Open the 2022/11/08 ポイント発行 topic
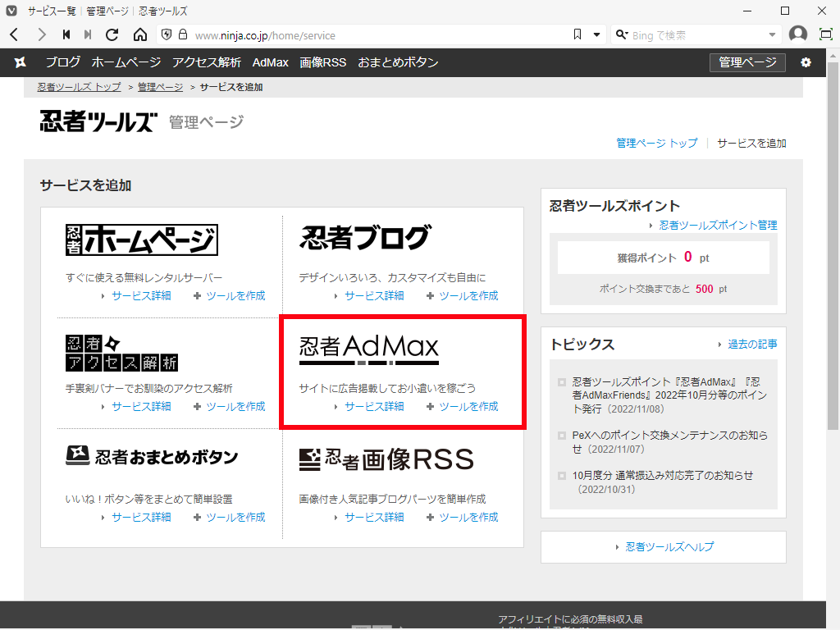This screenshot has width=840, height=630. [x=669, y=395]
